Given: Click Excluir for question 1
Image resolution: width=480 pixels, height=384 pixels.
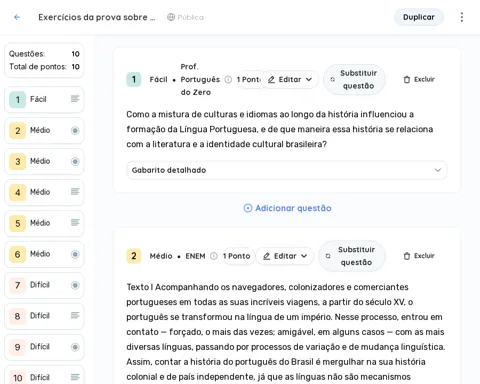Looking at the screenshot, I should [419, 79].
